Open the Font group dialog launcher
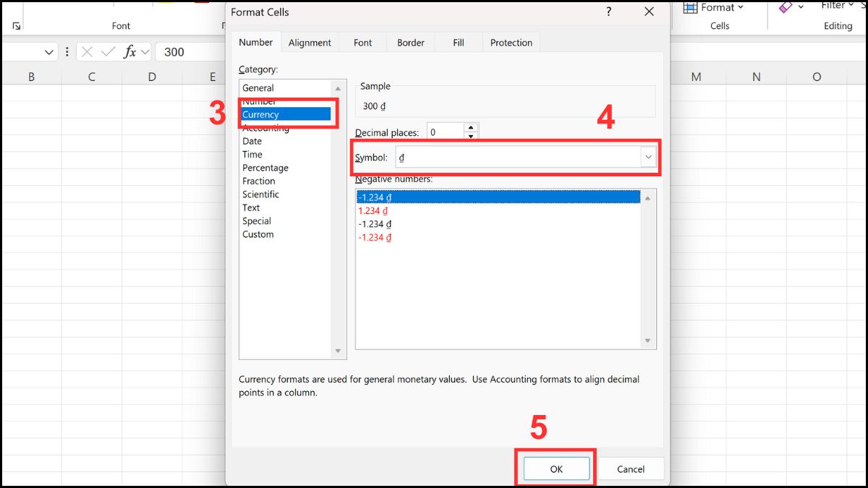 point(16,24)
